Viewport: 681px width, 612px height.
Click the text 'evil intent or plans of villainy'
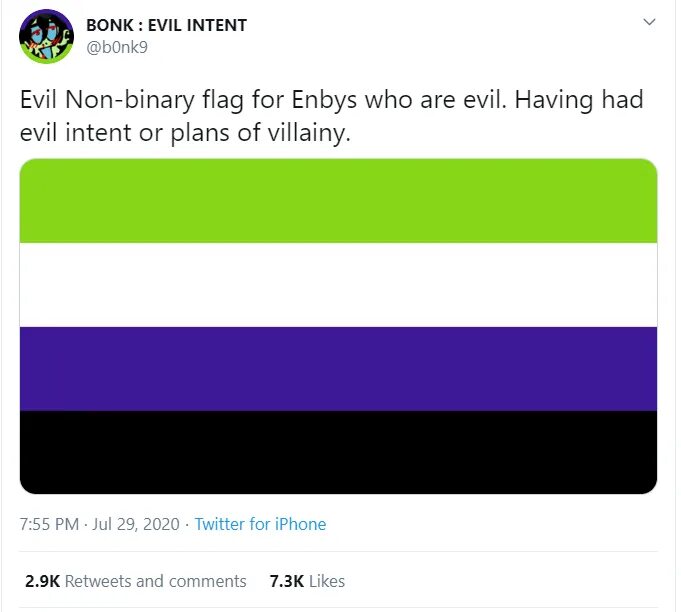point(185,133)
